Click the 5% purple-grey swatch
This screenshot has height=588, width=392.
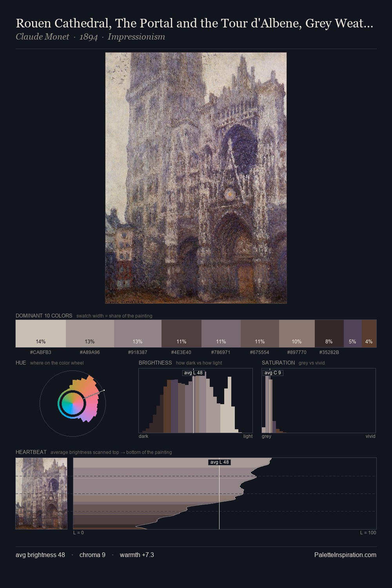coord(353,334)
